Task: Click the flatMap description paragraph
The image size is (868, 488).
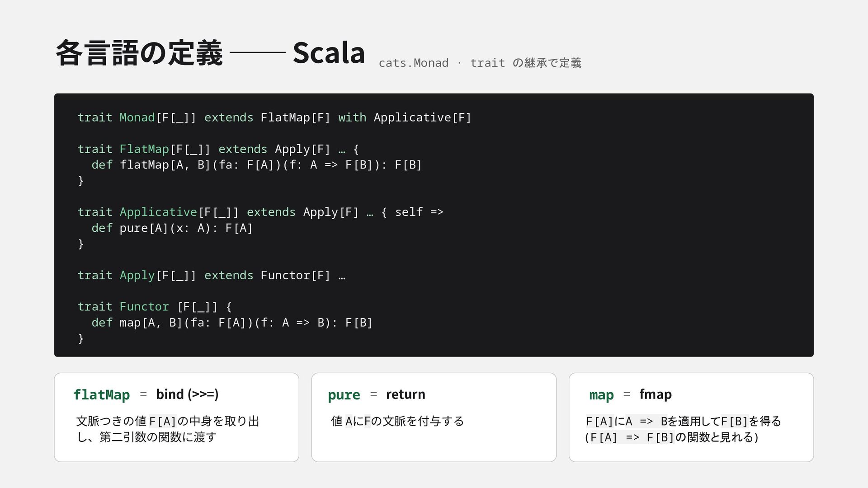Action: click(168, 429)
